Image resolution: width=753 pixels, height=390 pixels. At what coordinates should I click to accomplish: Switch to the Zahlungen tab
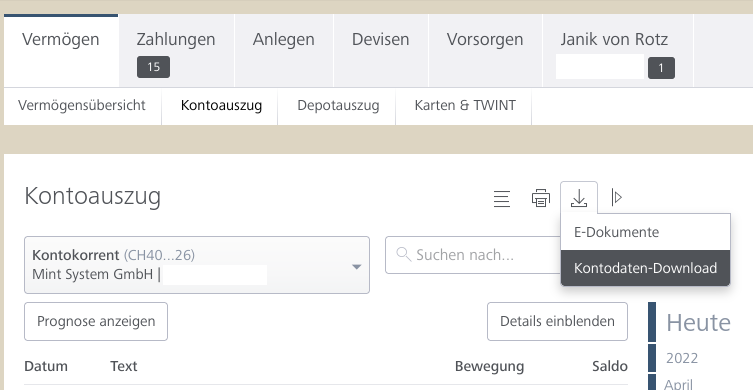(x=176, y=50)
